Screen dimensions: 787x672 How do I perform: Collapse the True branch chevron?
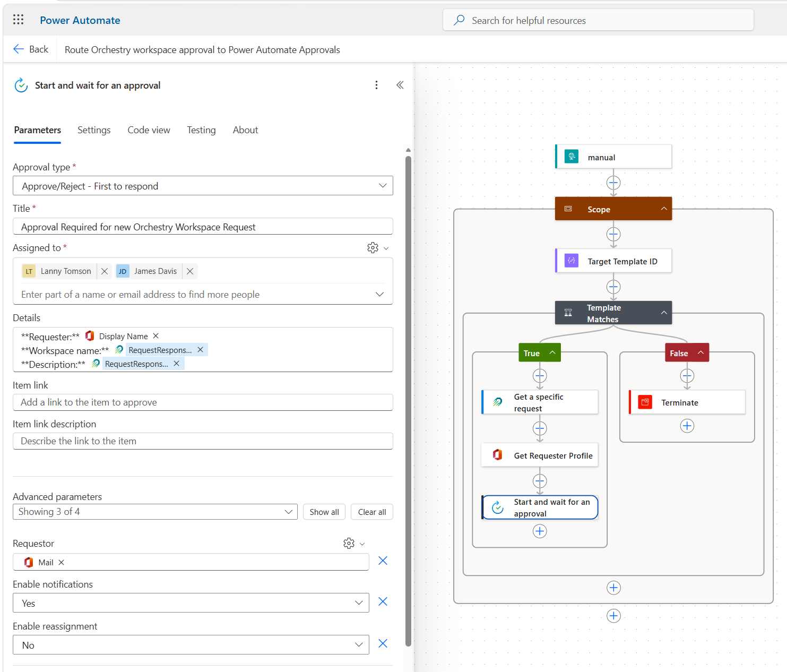(552, 352)
